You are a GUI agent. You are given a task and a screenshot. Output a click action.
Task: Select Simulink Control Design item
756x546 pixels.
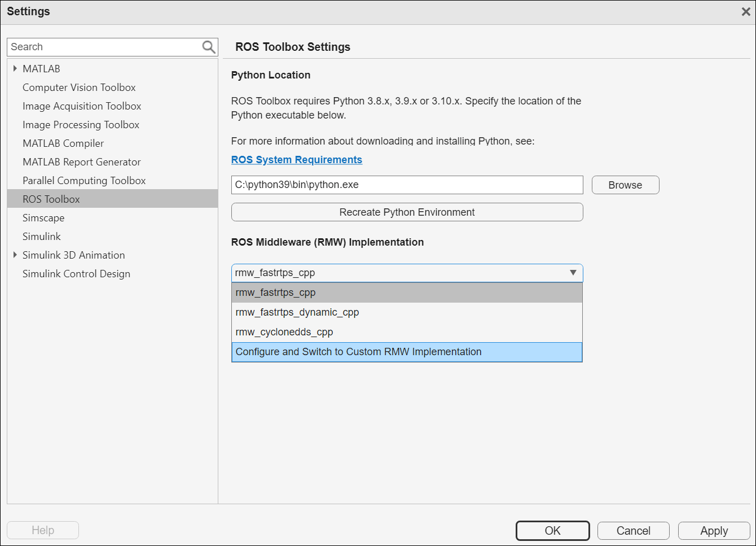pyautogui.click(x=76, y=274)
